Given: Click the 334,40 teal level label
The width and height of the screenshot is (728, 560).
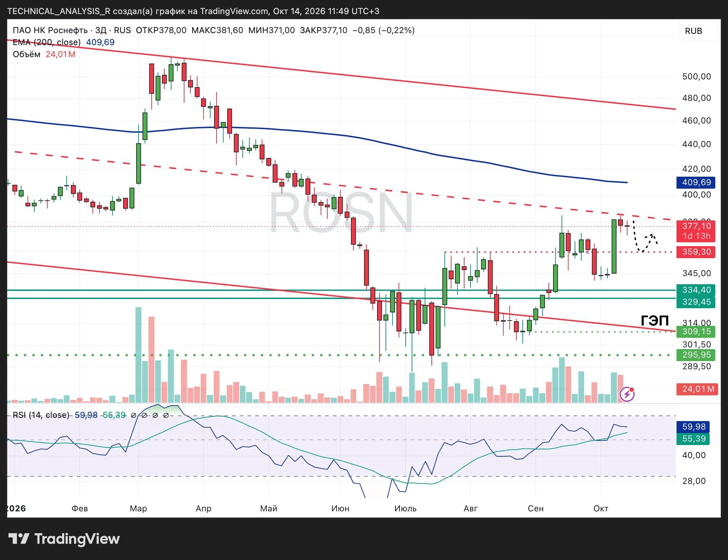Looking at the screenshot, I should point(696,290).
